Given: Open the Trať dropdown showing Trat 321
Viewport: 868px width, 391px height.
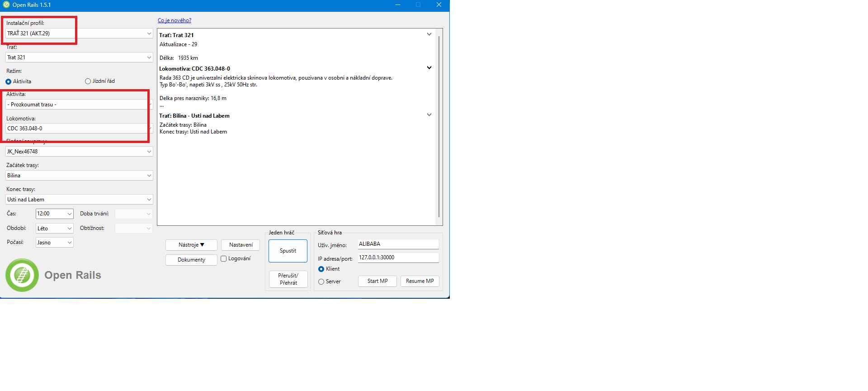Looking at the screenshot, I should (79, 57).
